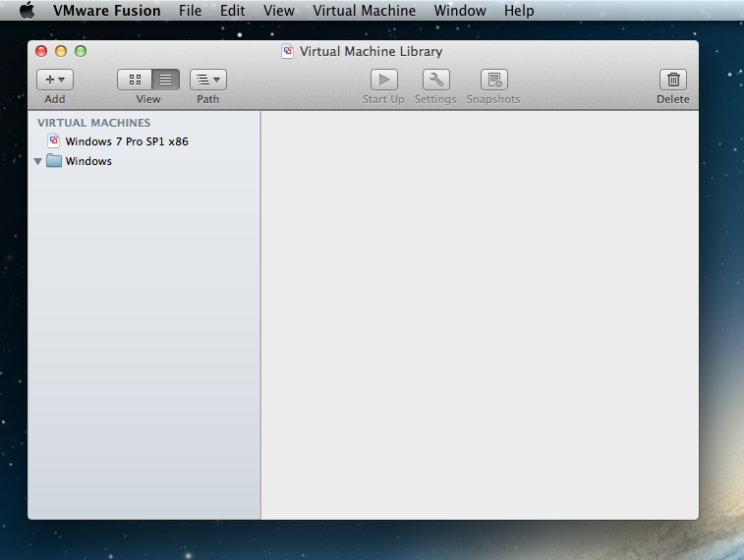Screen dimensions: 744x560
Task: Collapse the Windows folder disclosure triangle
Action: tap(38, 161)
